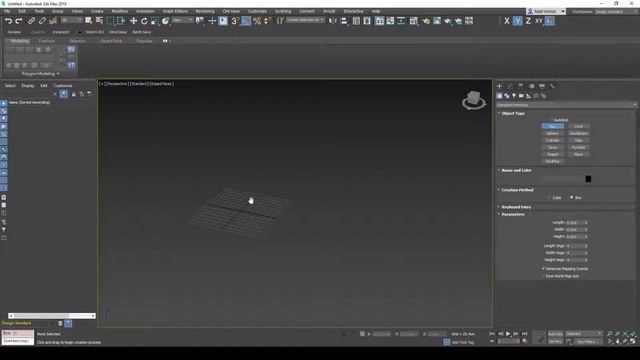Open the Polygon Modeling dropdown
This screenshot has height=360, width=640.
(40, 74)
